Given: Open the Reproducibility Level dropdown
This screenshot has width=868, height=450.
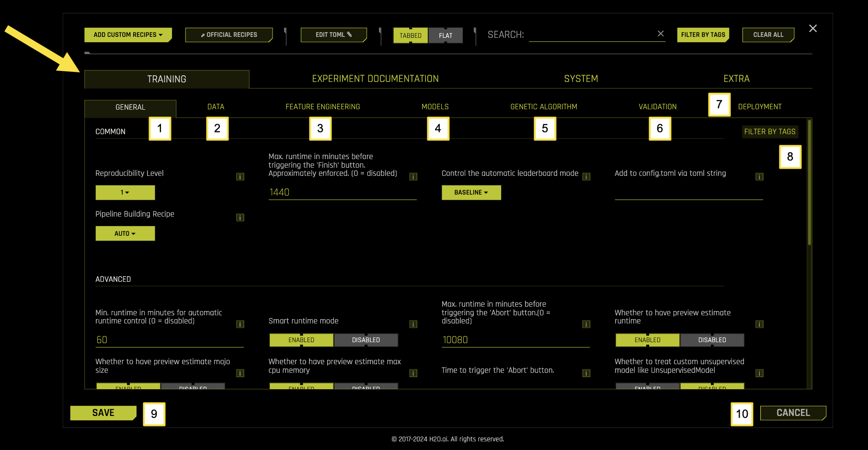Looking at the screenshot, I should tap(125, 192).
